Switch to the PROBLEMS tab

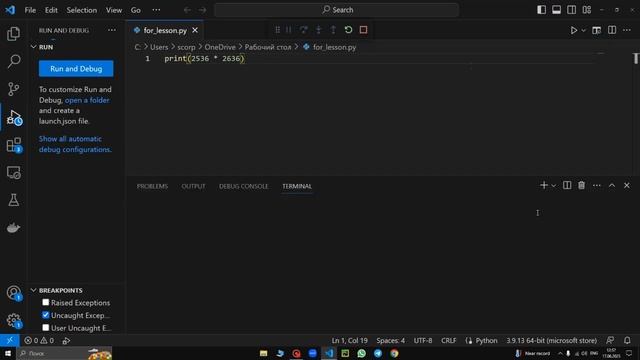[152, 186]
